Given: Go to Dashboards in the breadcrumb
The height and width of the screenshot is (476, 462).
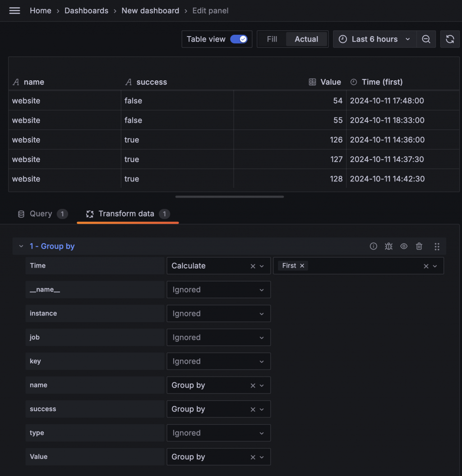Looking at the screenshot, I should click(86, 11).
